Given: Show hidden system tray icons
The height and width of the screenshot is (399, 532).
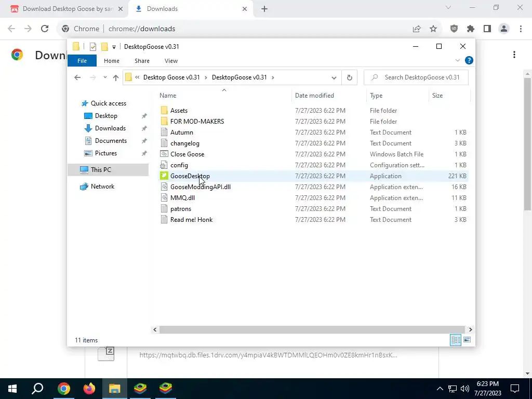Looking at the screenshot, I should point(440,389).
